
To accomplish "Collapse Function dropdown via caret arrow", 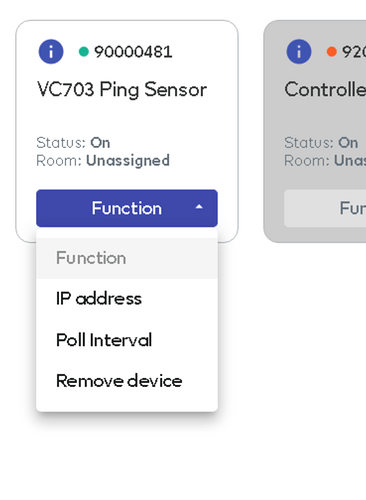I will (x=199, y=207).
